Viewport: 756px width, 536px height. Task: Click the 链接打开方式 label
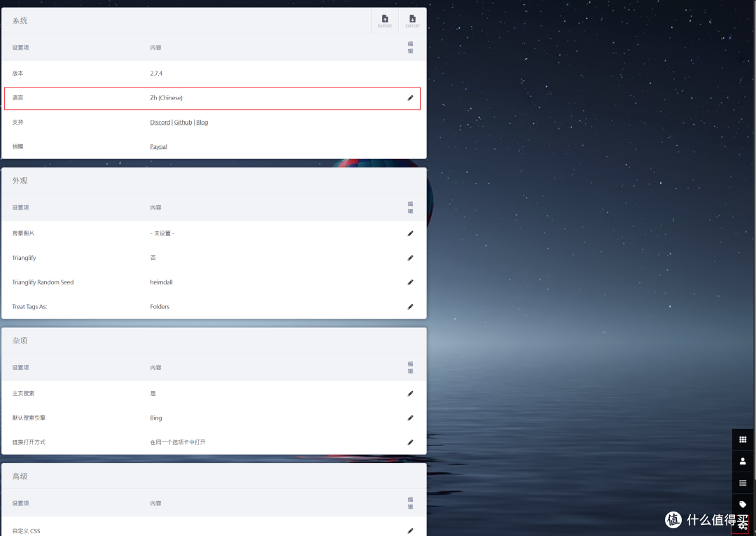(29, 442)
